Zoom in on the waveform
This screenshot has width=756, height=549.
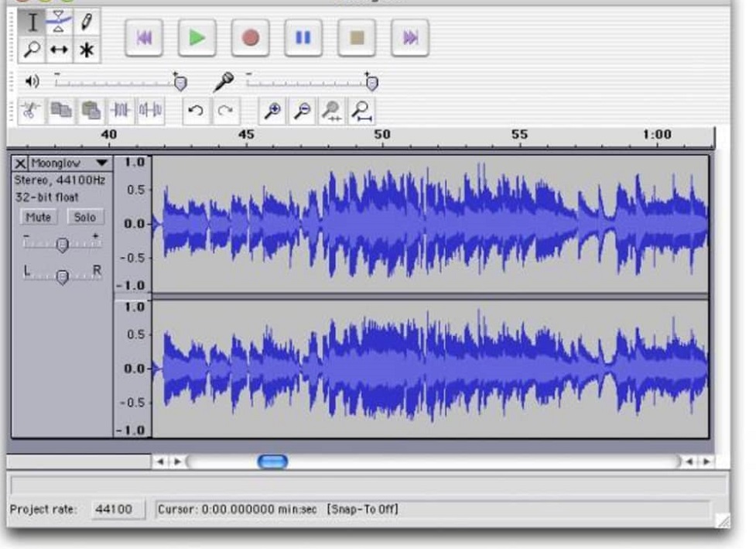pos(273,111)
